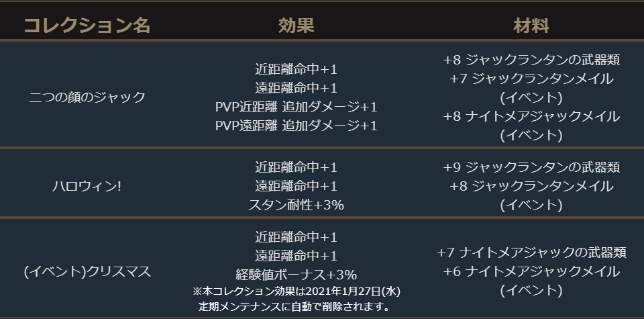
Task: Click the +7 ジャックランタンメイル material
Action: click(531, 79)
